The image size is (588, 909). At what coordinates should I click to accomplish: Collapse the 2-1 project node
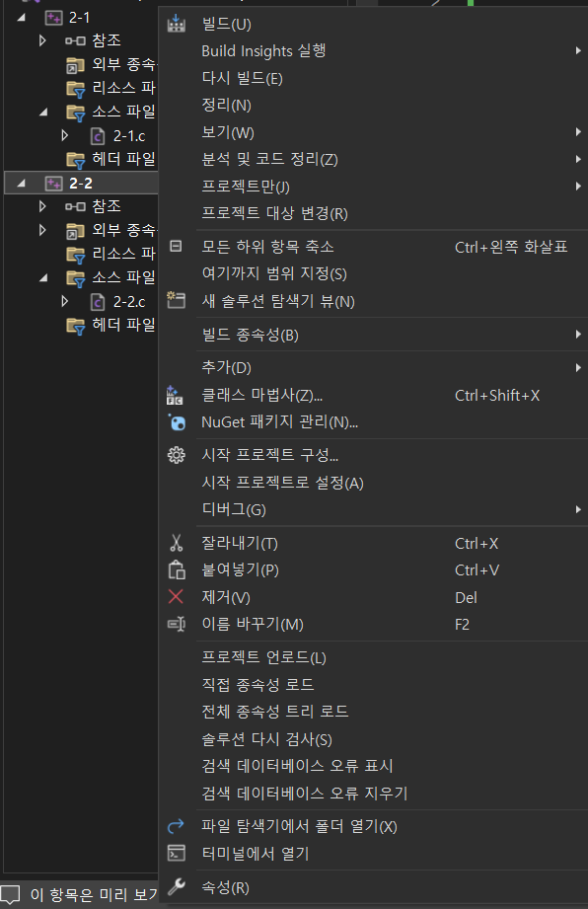coord(22,18)
